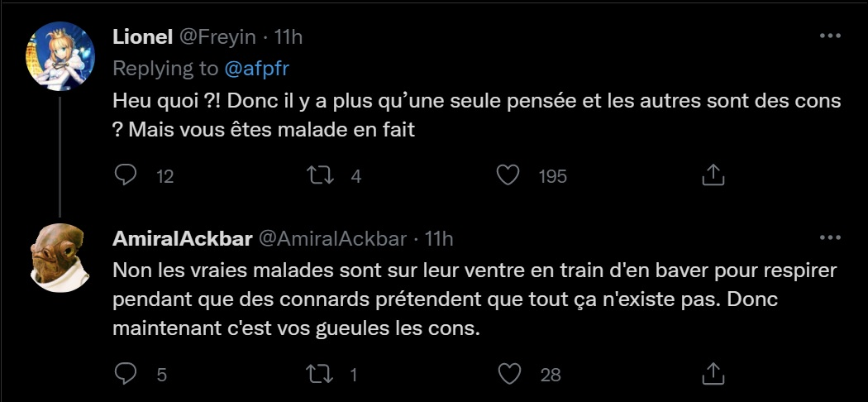Click the display name Lionel
Image resolution: width=868 pixels, height=402 pixels.
click(x=142, y=38)
